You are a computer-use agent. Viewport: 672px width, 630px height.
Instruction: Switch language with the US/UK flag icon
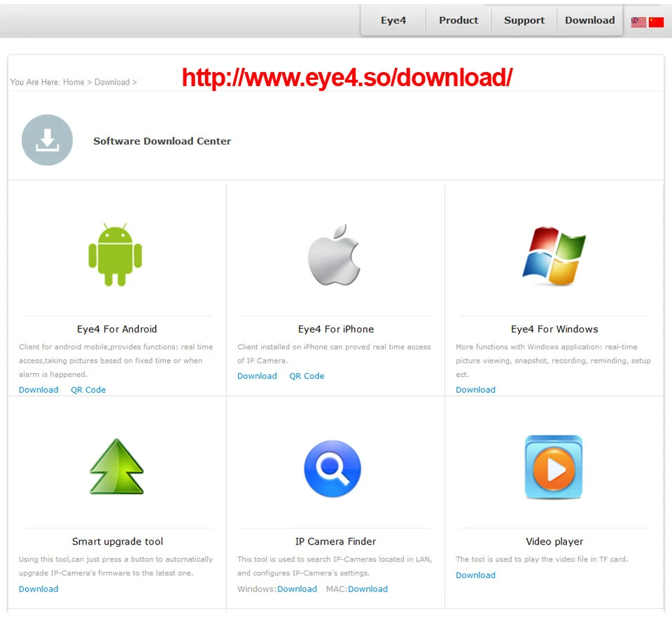pyautogui.click(x=638, y=22)
